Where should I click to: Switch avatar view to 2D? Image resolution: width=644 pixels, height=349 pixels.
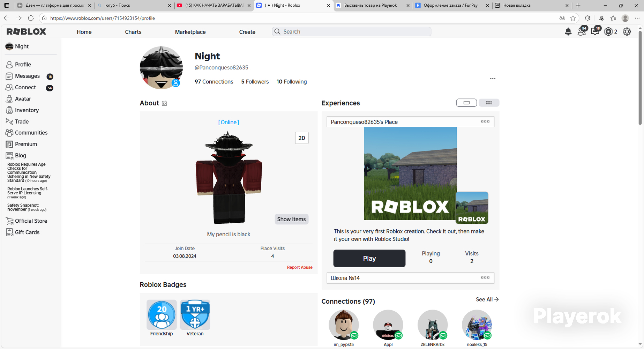click(302, 138)
